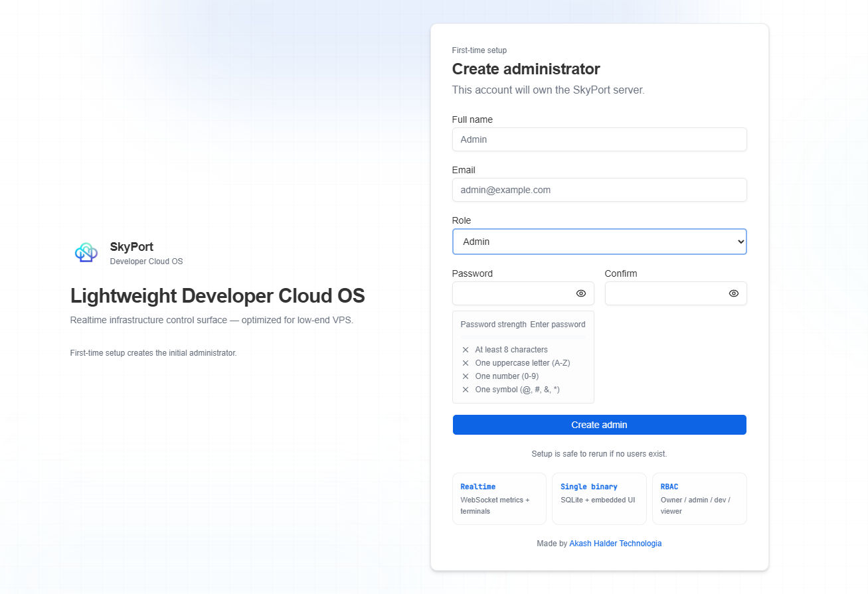
Task: Click the 'One number (0-9)' requirement text
Action: point(507,376)
